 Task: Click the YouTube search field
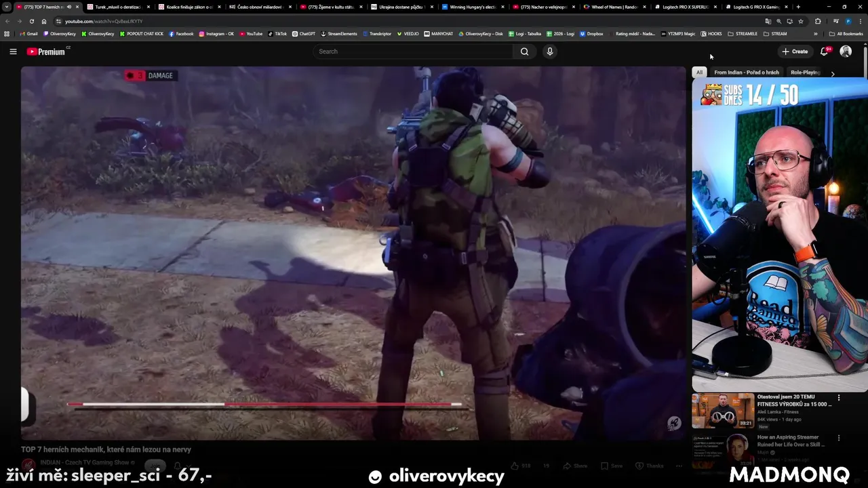(x=414, y=52)
